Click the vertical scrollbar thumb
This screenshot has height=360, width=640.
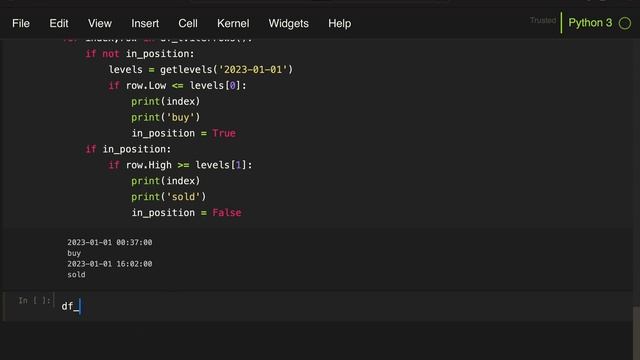636,333
